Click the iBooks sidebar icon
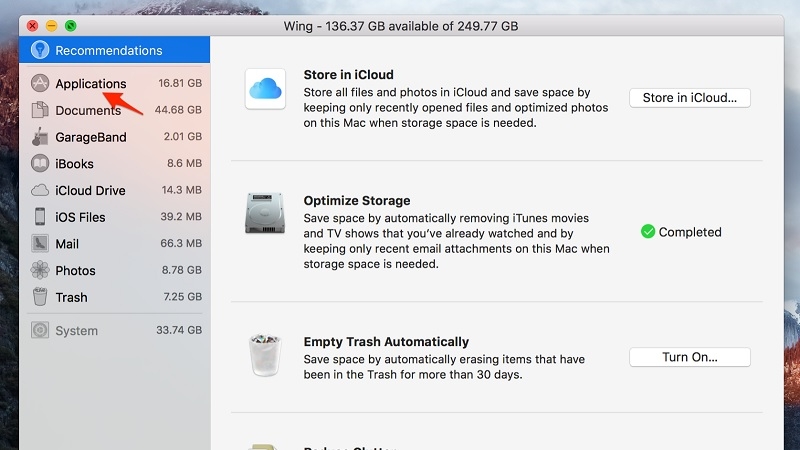This screenshot has width=800, height=450. (x=40, y=163)
